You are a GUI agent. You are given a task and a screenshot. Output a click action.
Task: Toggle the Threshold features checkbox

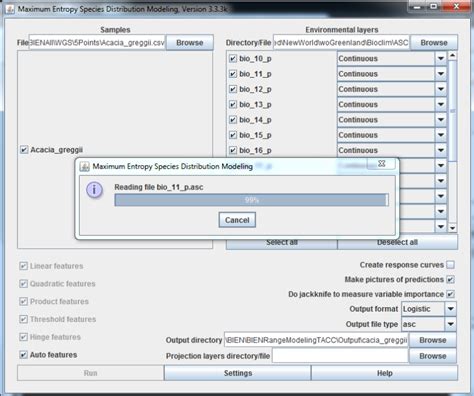pos(23,319)
